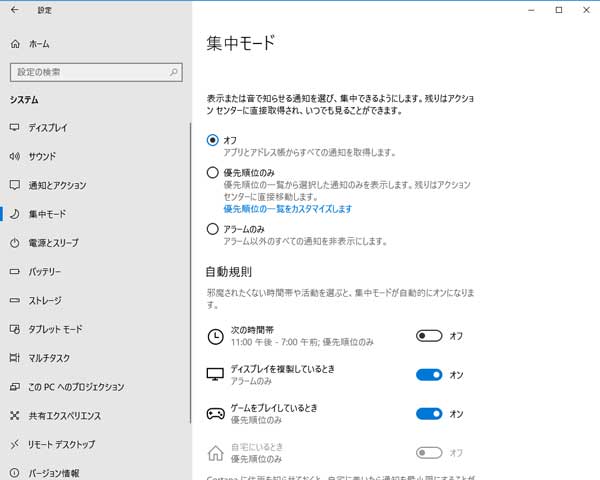Open 優先順位の一覧をカスタマイズします link

coord(287,209)
